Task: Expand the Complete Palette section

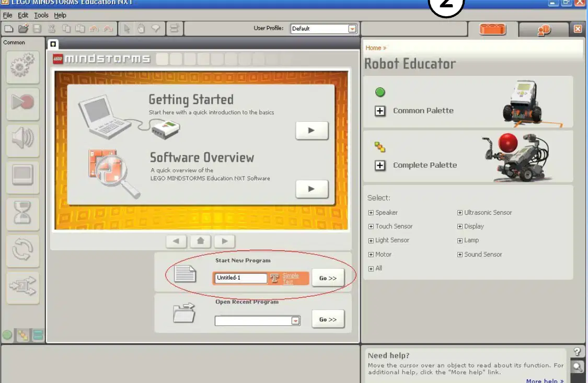Action: point(380,165)
